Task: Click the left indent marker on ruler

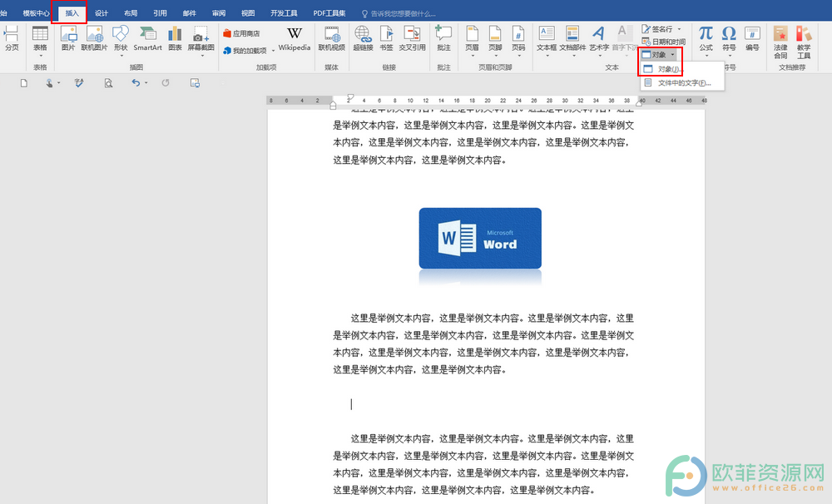Action: click(333, 105)
